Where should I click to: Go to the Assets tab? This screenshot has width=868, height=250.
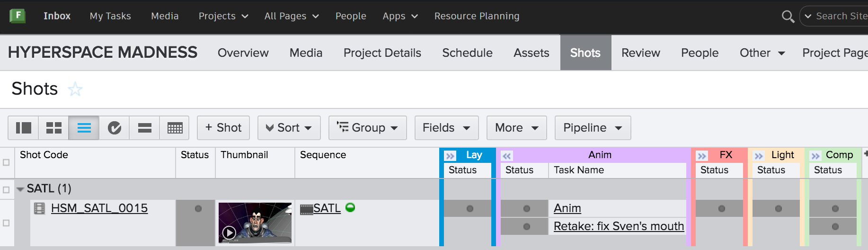point(531,53)
